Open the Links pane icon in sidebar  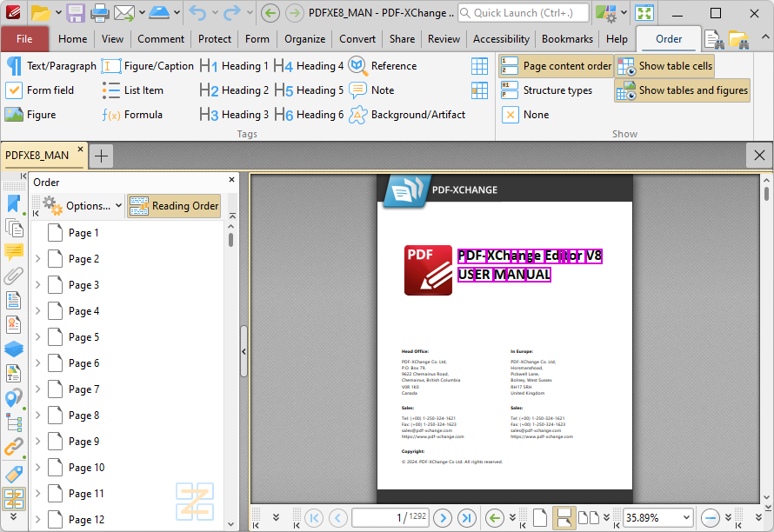tap(14, 447)
